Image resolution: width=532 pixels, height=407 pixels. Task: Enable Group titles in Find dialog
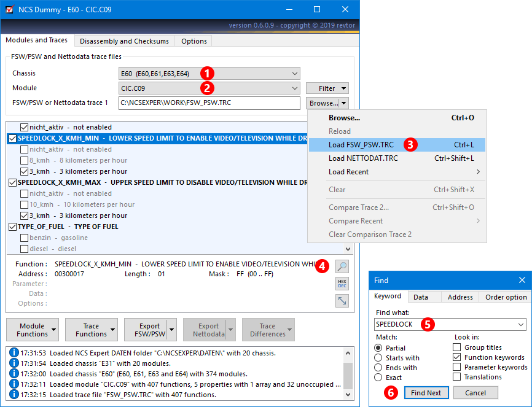456,347
